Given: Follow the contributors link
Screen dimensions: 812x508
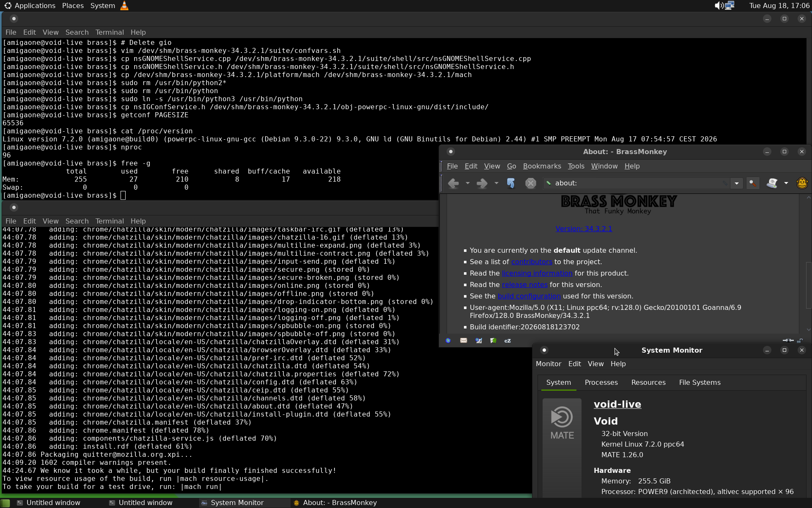Looking at the screenshot, I should (532, 262).
